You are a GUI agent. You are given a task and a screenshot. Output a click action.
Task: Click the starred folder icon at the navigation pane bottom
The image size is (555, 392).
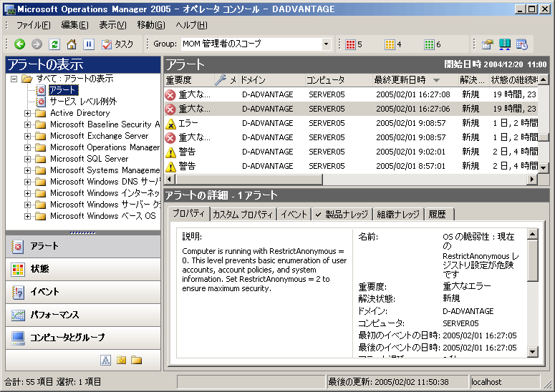(x=122, y=361)
